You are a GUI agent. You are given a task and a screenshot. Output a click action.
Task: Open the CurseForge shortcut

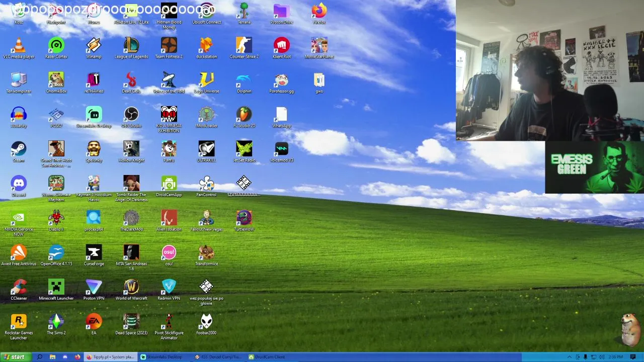point(94,255)
